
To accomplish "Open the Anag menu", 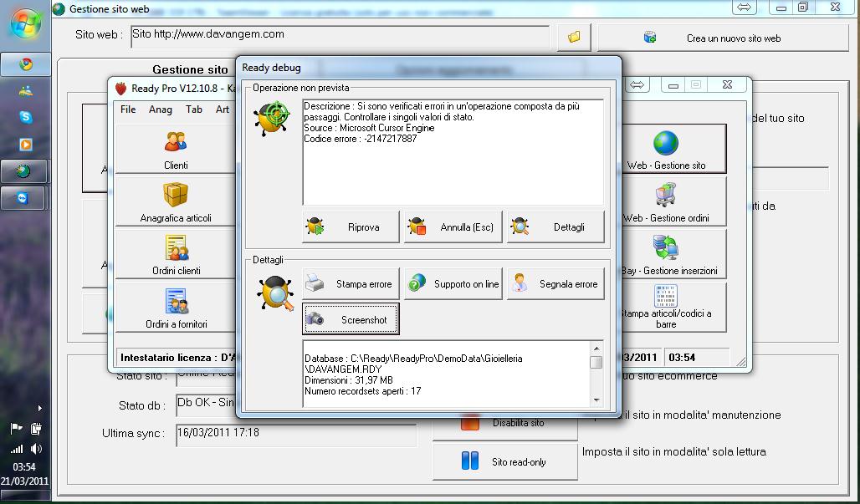I will (x=160, y=109).
